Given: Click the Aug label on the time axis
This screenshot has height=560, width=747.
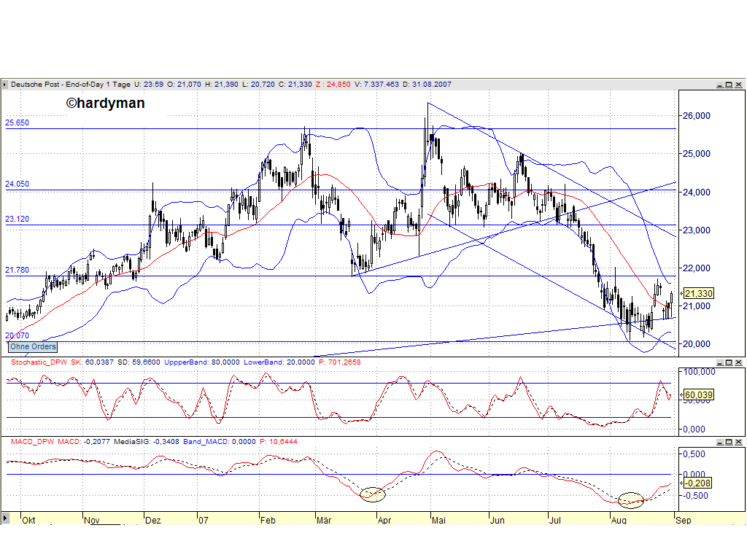Looking at the screenshot, I should (619, 521).
